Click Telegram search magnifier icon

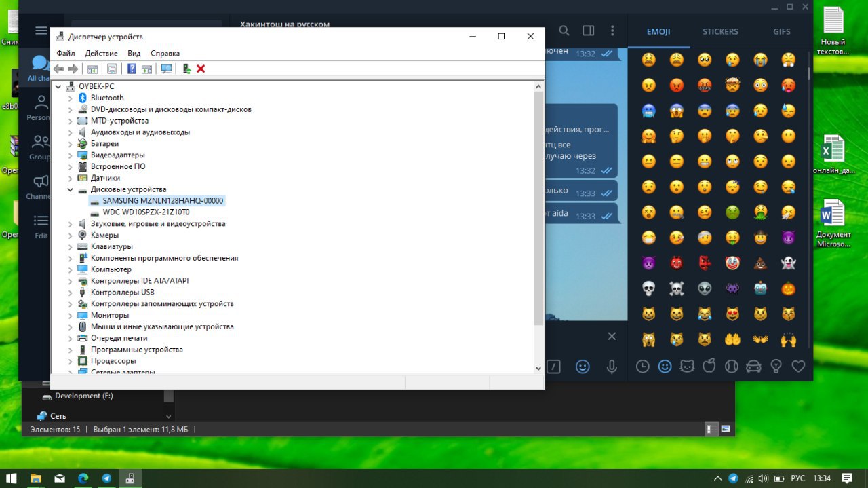pos(564,31)
